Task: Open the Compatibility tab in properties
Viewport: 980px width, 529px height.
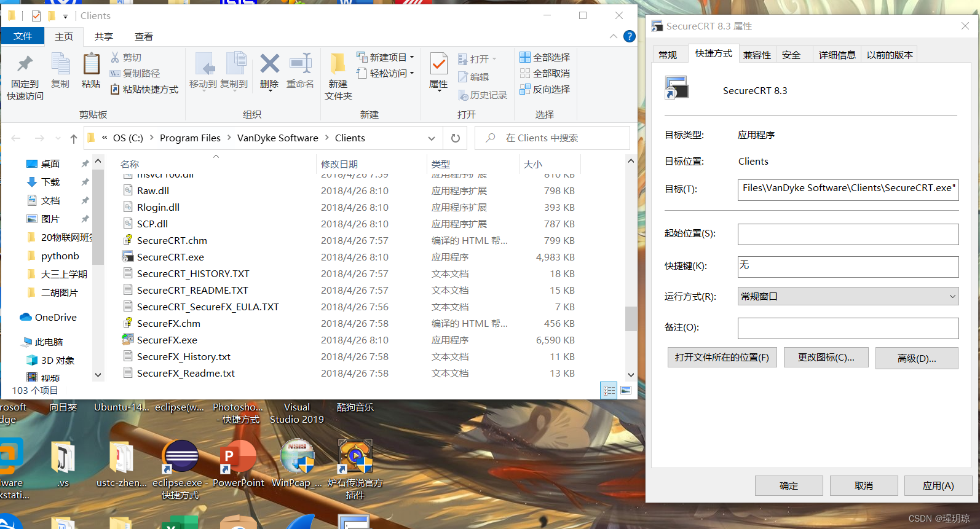Action: point(757,55)
